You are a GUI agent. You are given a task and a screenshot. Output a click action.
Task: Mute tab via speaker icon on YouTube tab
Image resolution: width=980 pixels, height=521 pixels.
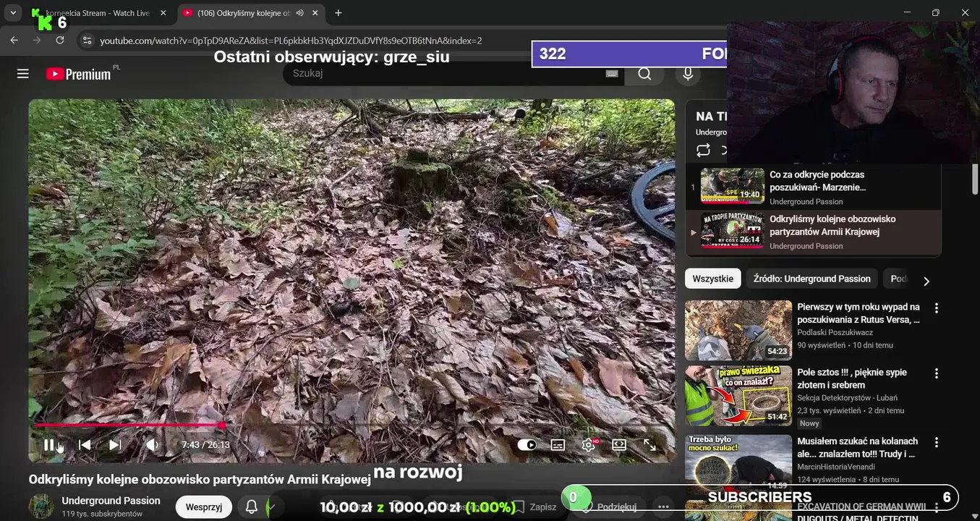coord(300,13)
